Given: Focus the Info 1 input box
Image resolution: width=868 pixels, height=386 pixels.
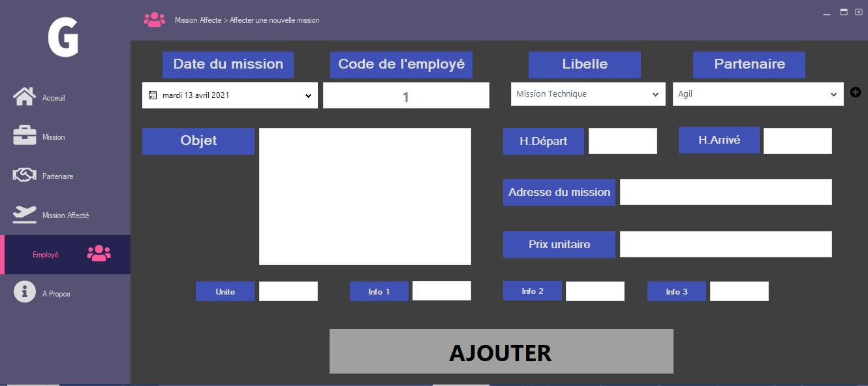Looking at the screenshot, I should [442, 291].
